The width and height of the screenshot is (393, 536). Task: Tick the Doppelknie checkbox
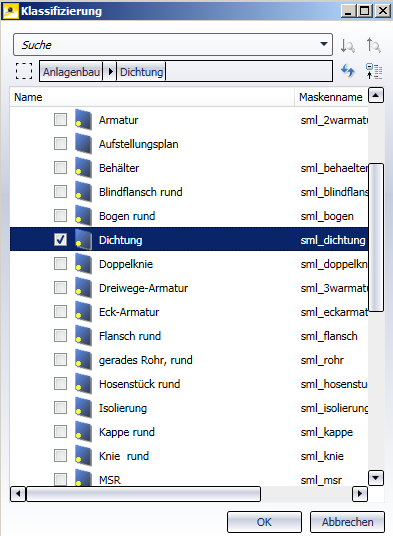click(x=60, y=264)
